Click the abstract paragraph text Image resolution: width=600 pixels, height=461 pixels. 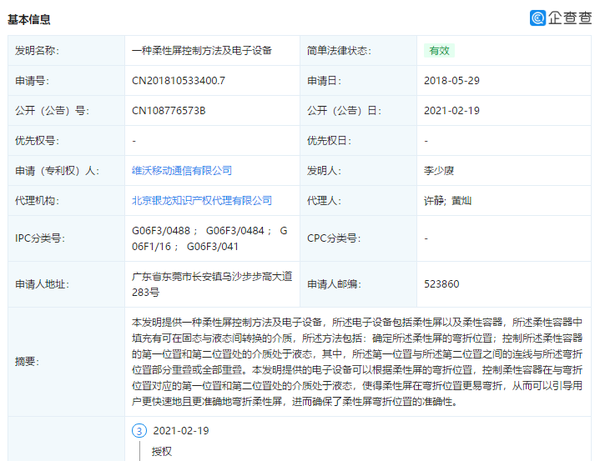point(357,362)
